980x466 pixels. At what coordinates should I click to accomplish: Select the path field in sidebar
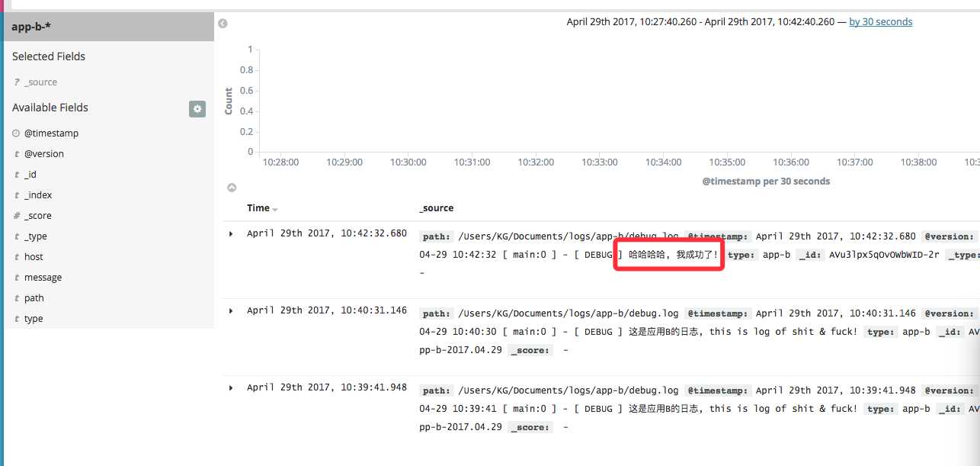(34, 298)
